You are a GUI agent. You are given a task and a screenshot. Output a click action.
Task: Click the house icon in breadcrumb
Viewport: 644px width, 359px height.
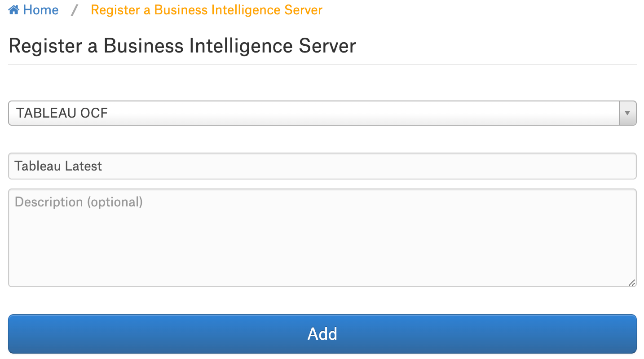tap(14, 10)
